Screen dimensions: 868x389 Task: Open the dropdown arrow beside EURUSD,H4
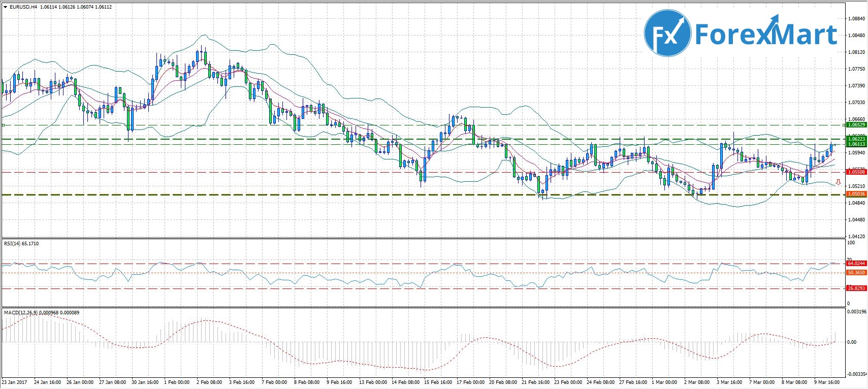5,7
